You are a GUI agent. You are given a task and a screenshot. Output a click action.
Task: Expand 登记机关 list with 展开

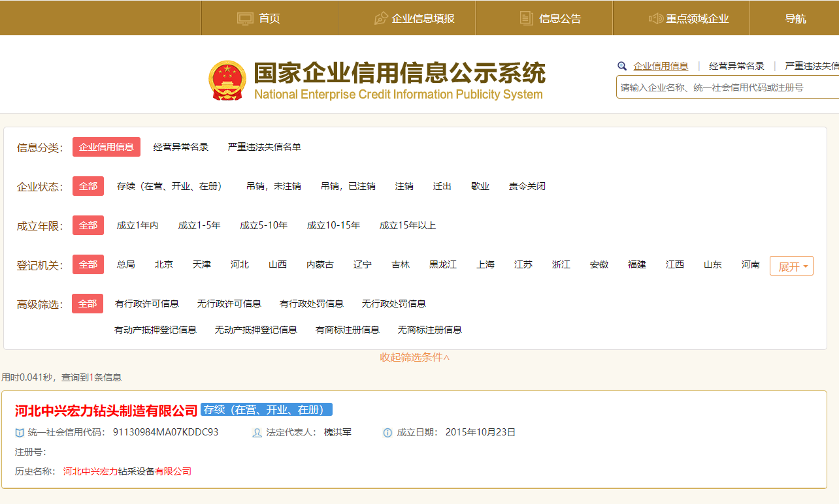click(792, 266)
